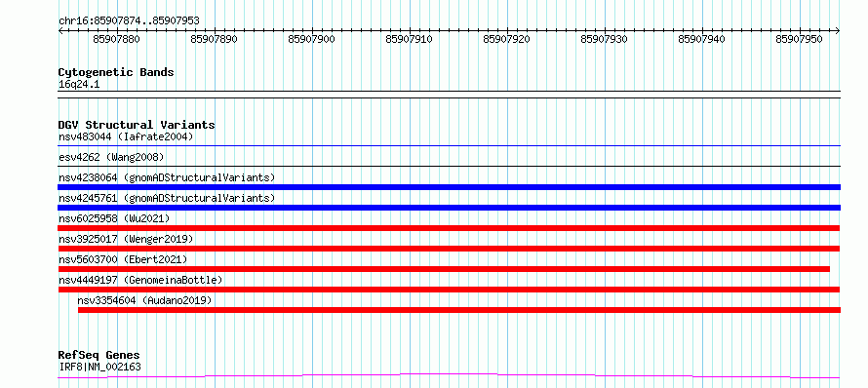868x388 pixels.
Task: Click the red bar under nsv6025958
Action: [449, 228]
